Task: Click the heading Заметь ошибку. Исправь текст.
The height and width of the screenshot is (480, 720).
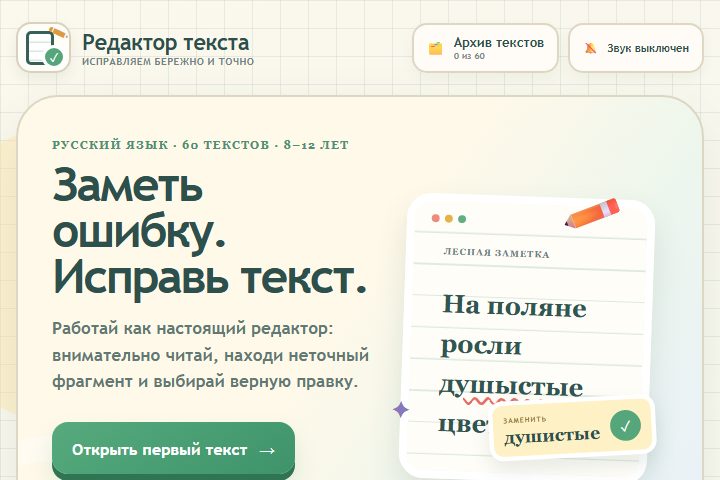Action: click(x=210, y=232)
